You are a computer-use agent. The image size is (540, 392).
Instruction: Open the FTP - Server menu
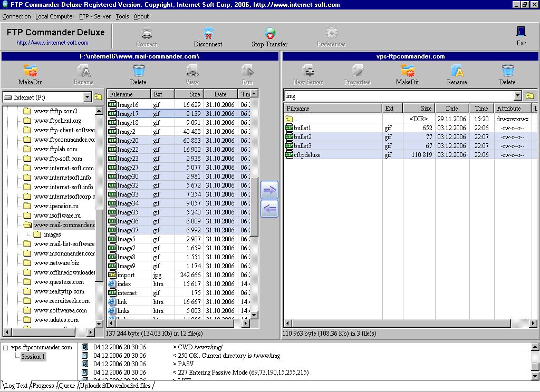pyautogui.click(x=95, y=16)
